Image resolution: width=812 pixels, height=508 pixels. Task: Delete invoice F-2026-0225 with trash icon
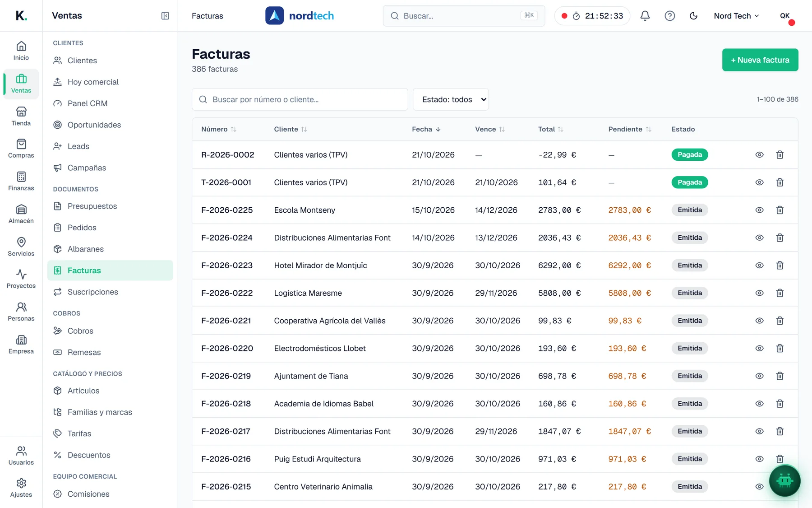pyautogui.click(x=780, y=210)
